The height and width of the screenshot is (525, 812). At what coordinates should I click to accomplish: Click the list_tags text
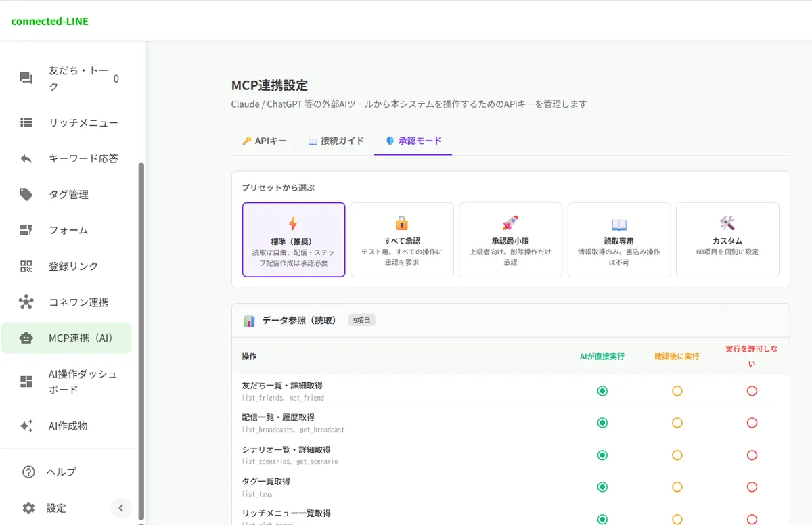[257, 494]
